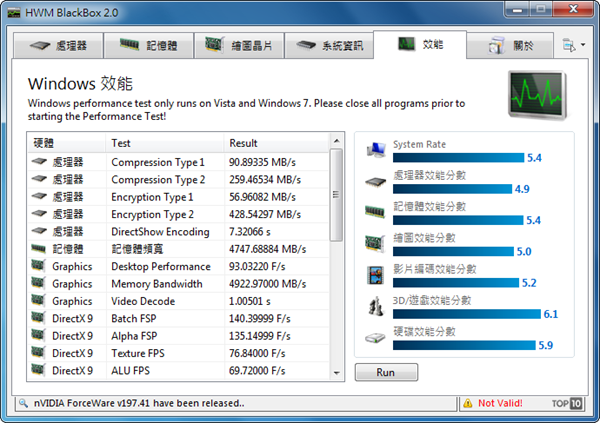600x423 pixels.
Task: Click the graphics icon in Memory Bandwidth row
Action: point(38,283)
